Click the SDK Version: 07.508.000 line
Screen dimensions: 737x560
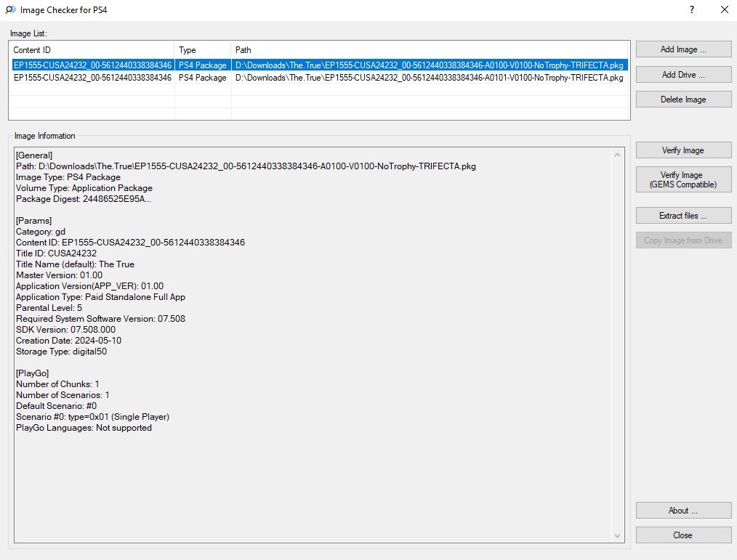tap(66, 329)
